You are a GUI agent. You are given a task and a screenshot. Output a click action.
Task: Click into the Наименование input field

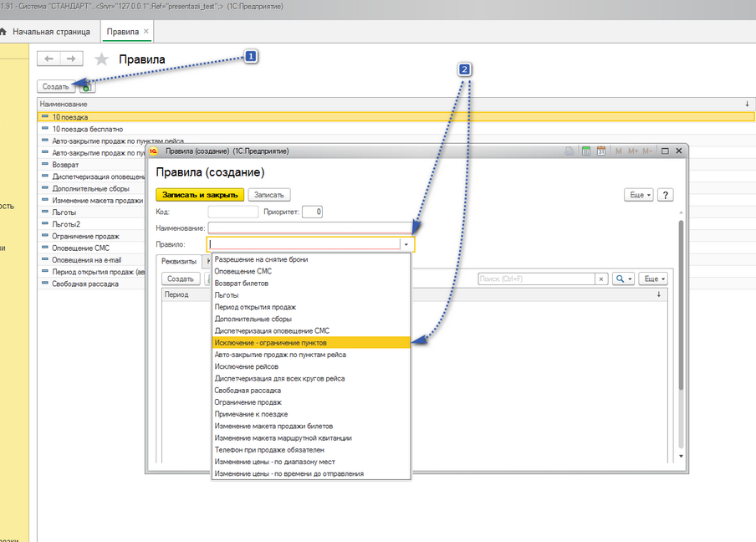(310, 228)
